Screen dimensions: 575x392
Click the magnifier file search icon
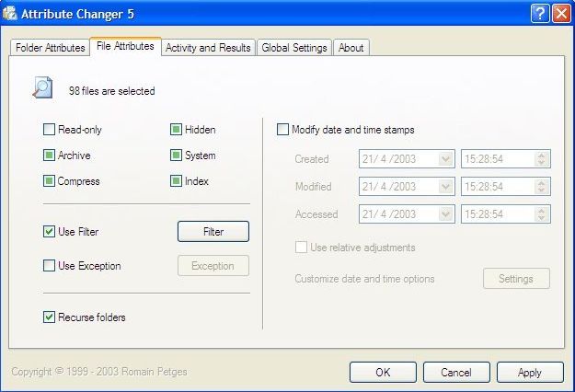point(42,87)
